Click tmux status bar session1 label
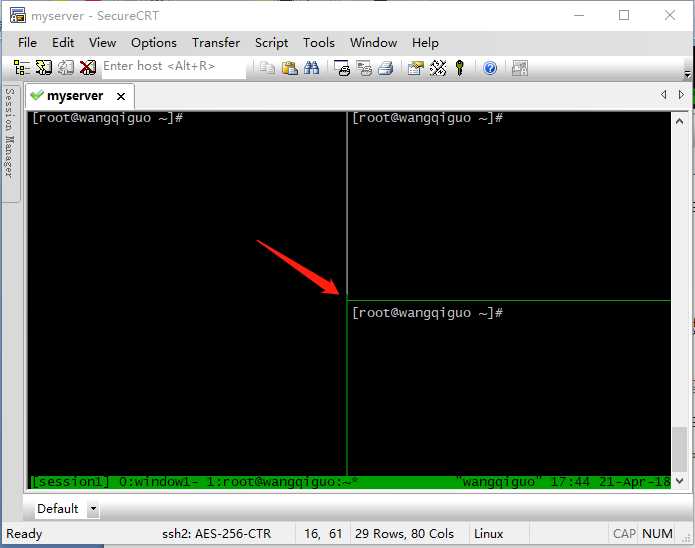The height and width of the screenshot is (548, 695). (x=70, y=481)
